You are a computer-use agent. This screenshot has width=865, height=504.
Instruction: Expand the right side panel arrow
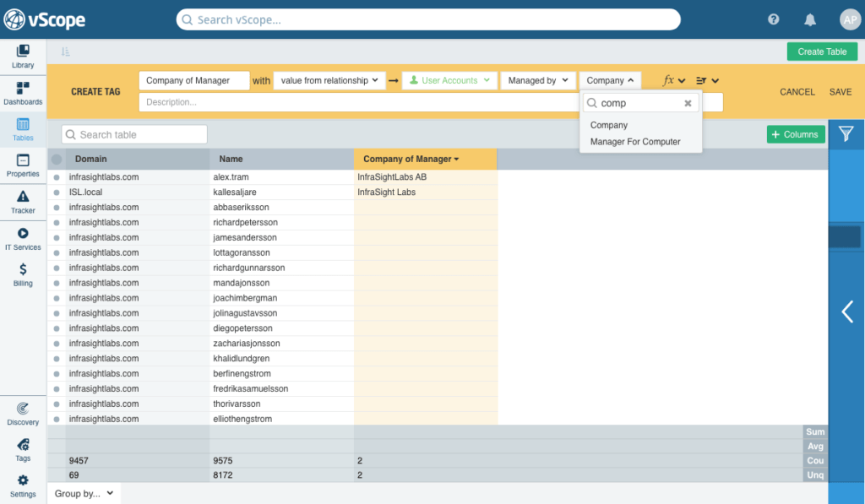pos(847,312)
